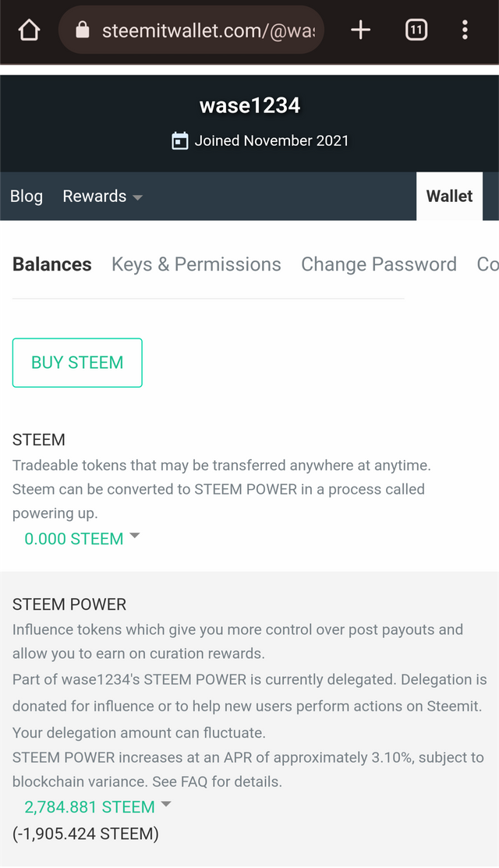Select the partially visible Co tab
Image resolution: width=499 pixels, height=868 pixels.
487,264
